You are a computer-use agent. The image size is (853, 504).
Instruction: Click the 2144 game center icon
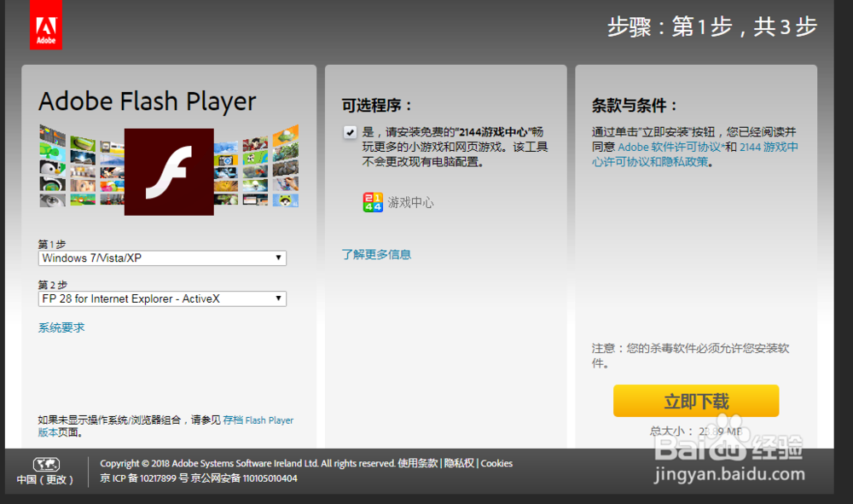(x=373, y=202)
